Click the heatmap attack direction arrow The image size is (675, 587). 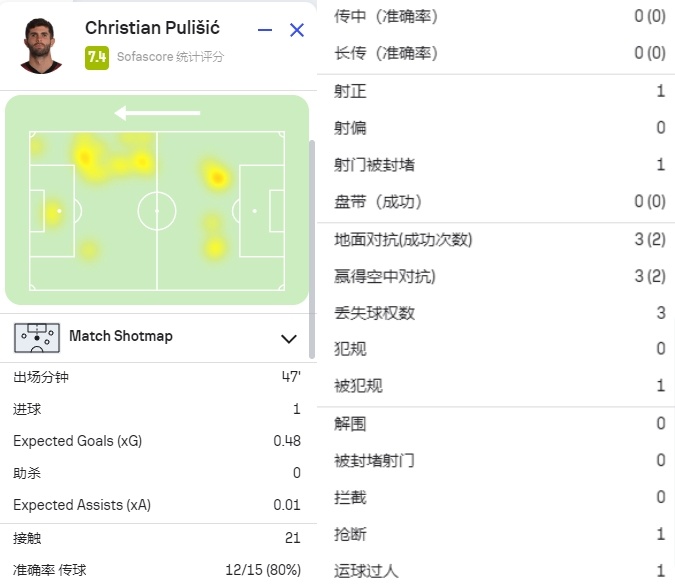click(x=157, y=113)
